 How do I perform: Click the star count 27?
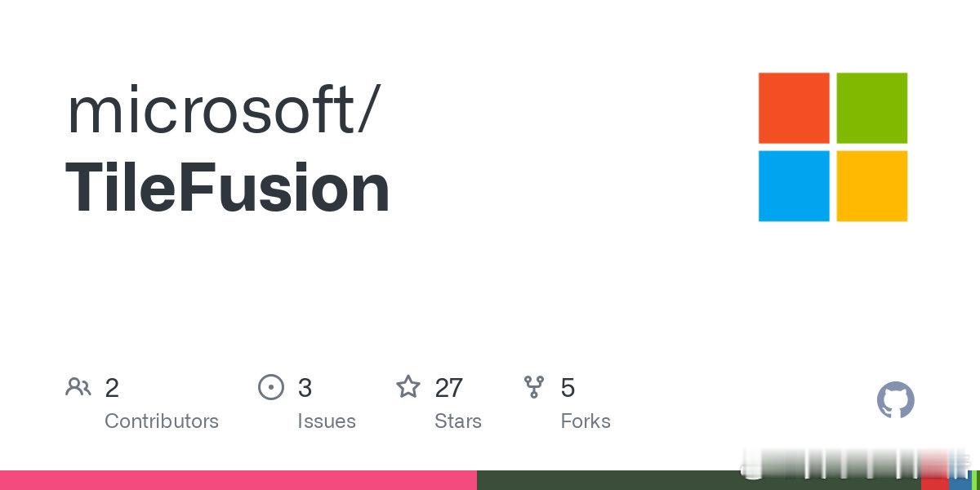449,388
